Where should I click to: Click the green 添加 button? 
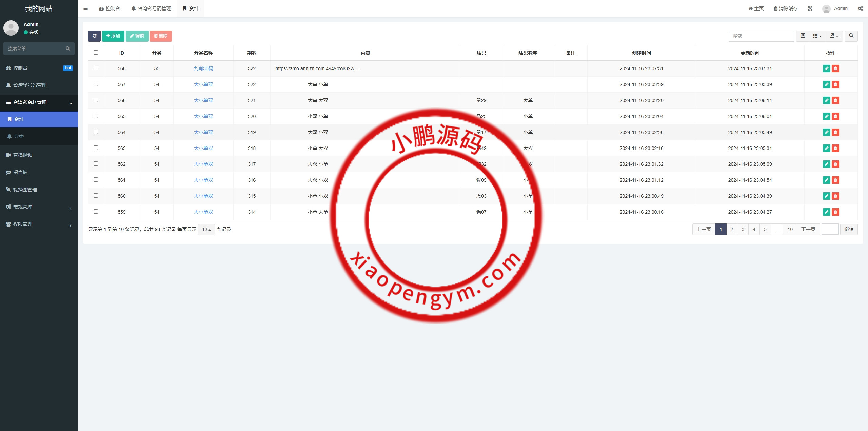point(113,36)
